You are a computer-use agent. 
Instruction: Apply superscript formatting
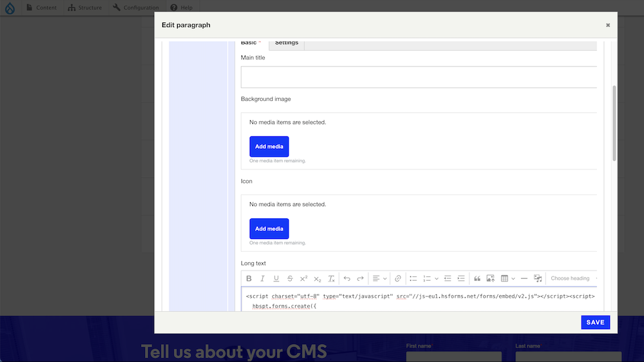click(303, 278)
